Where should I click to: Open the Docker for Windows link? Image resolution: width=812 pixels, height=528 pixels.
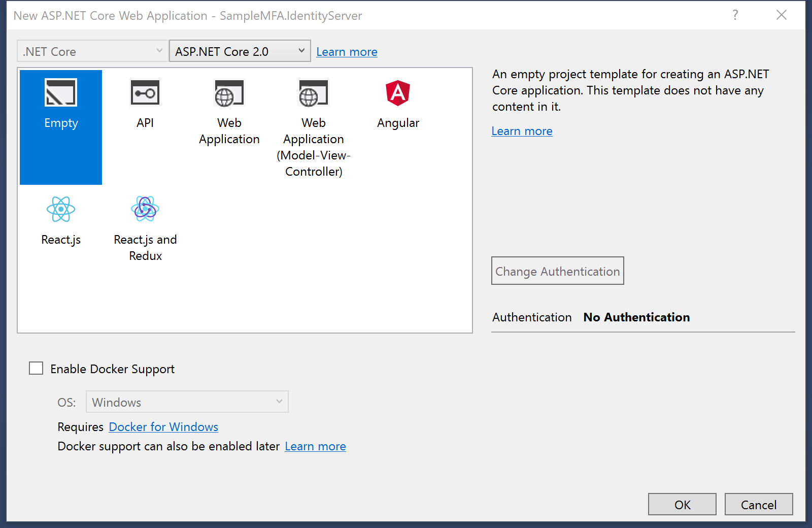pyautogui.click(x=163, y=427)
